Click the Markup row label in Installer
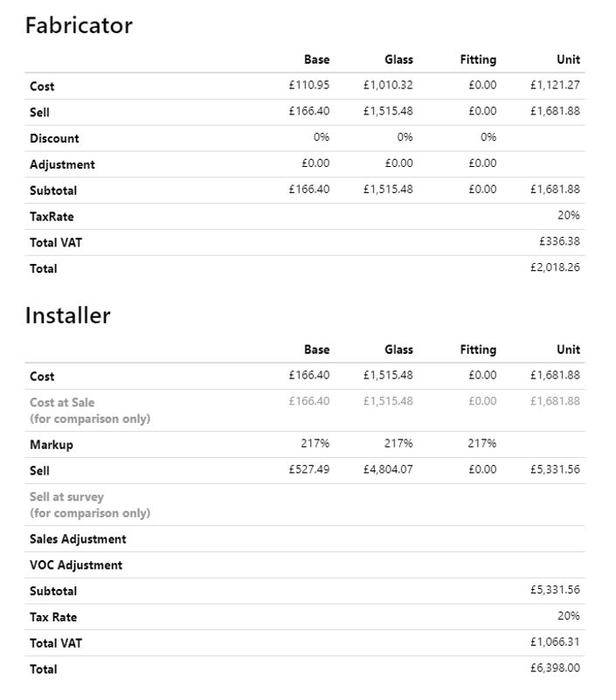Viewport: 616px width, 700px height. tap(52, 445)
